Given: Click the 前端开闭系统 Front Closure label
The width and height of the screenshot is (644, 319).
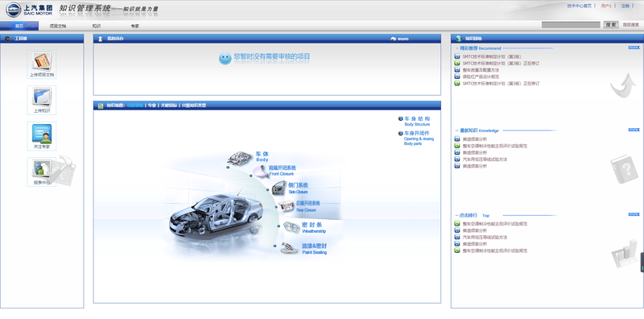Looking at the screenshot, I should (x=283, y=171).
